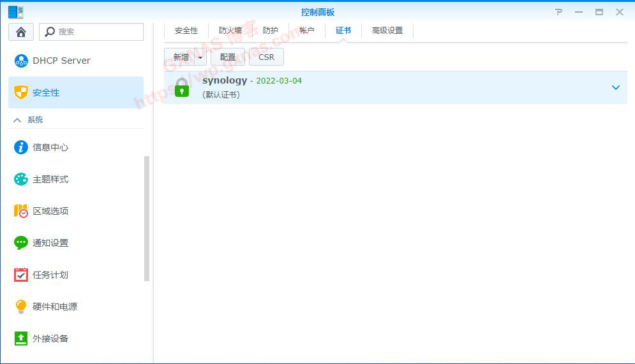
Task: Open 硬件和电源 light bulb icon
Action: coord(21,307)
